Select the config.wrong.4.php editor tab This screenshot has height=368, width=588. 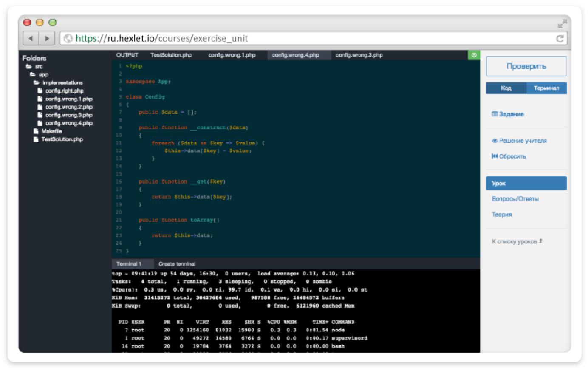click(299, 55)
